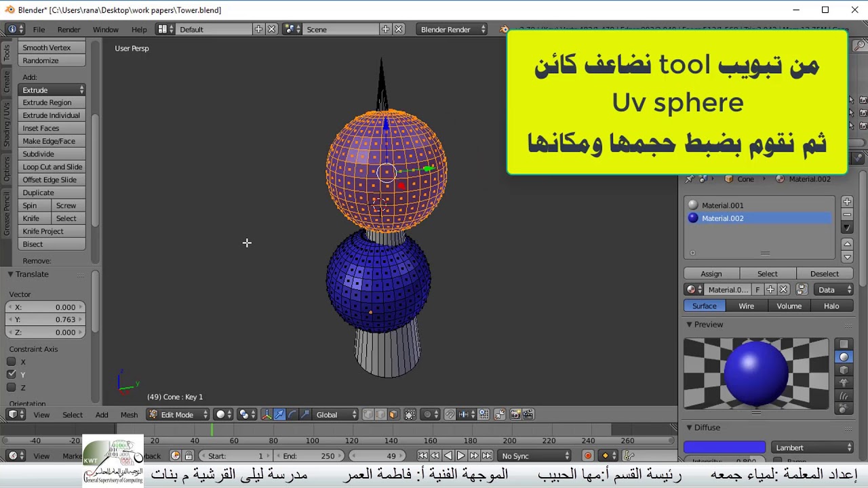Open the File menu

tap(39, 29)
